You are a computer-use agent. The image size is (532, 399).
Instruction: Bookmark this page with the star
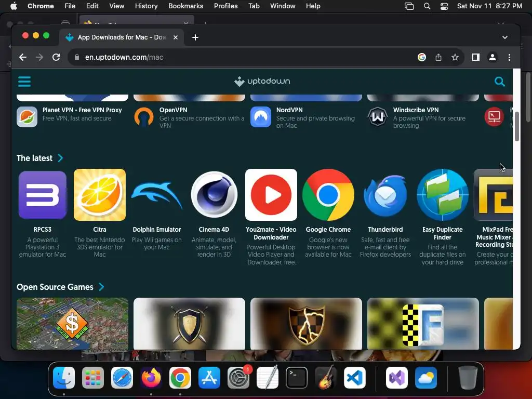pos(455,57)
